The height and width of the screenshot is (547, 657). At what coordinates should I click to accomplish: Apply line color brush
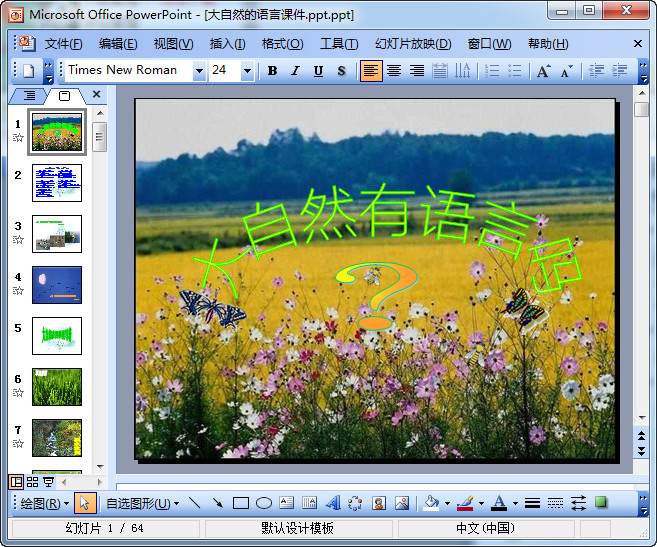[x=466, y=503]
